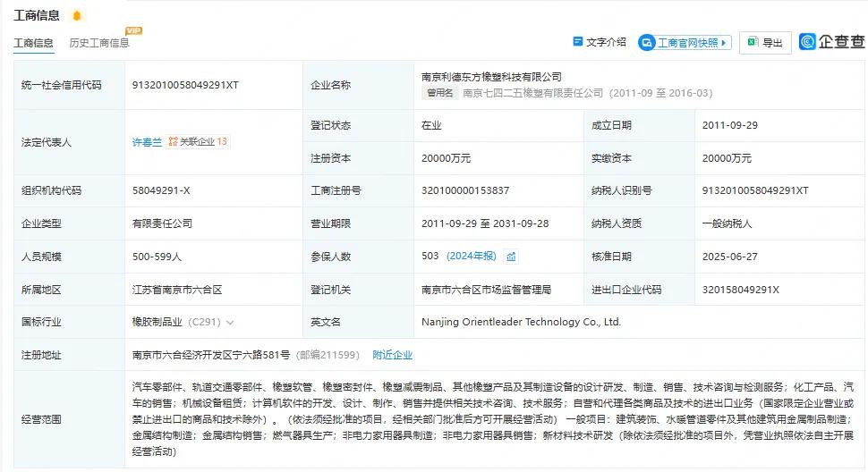
Task: Open 工商官网快照 button
Action: [685, 43]
